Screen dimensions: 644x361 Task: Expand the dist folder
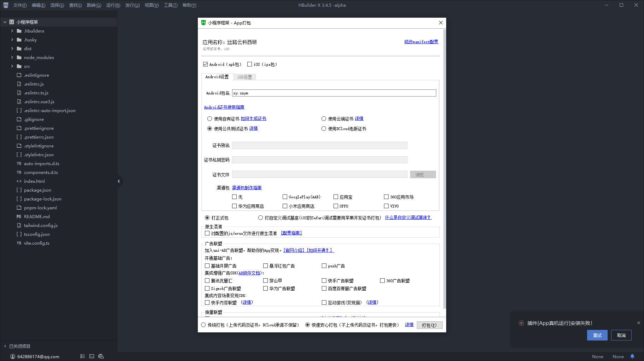[x=12, y=49]
